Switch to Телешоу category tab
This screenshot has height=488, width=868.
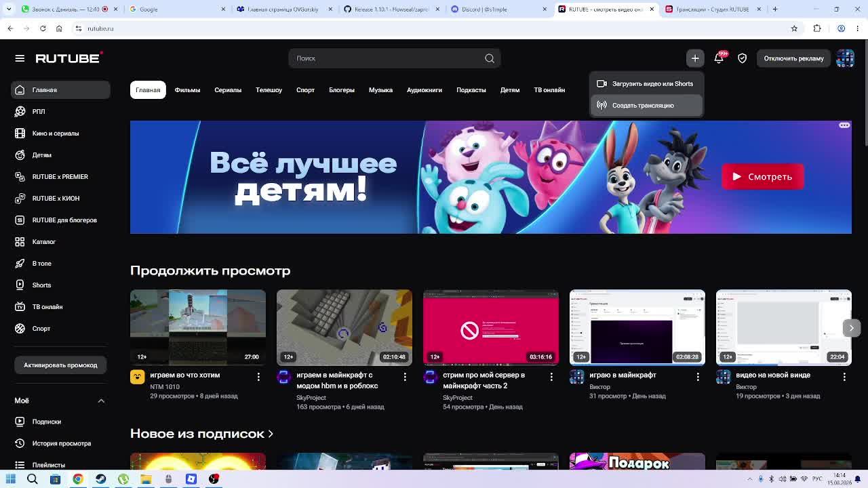[269, 90]
